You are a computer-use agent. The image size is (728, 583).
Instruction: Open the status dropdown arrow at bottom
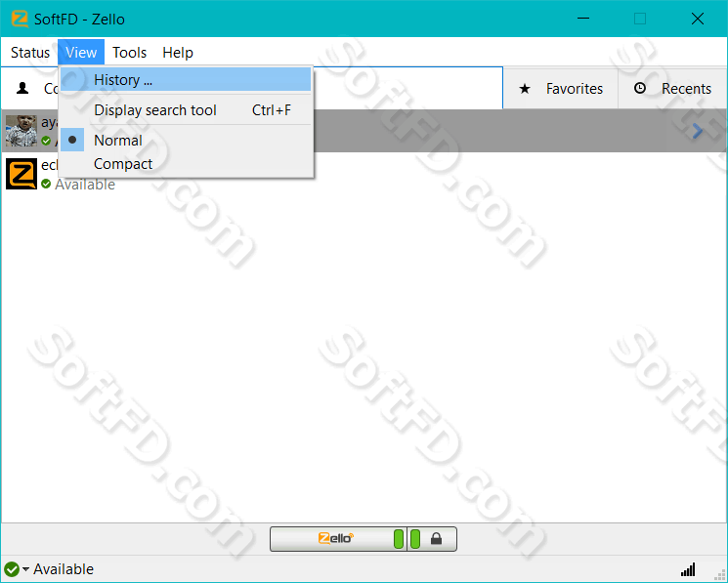pos(25,568)
